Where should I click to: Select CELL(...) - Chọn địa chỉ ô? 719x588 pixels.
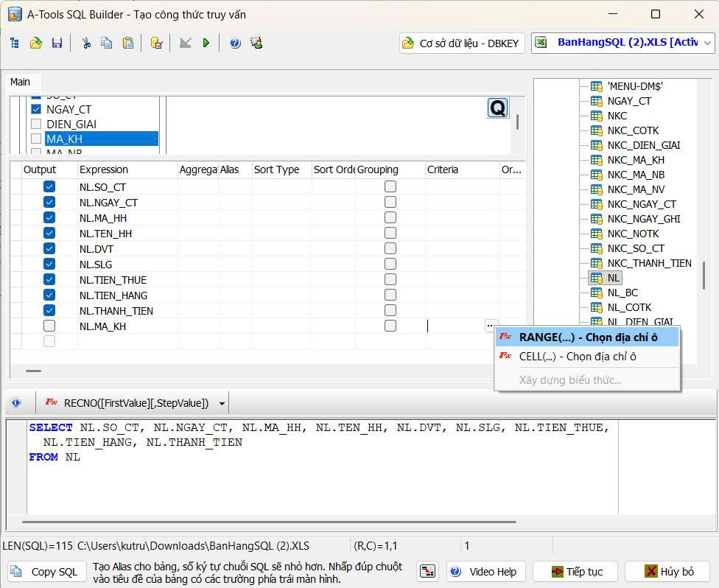click(577, 357)
